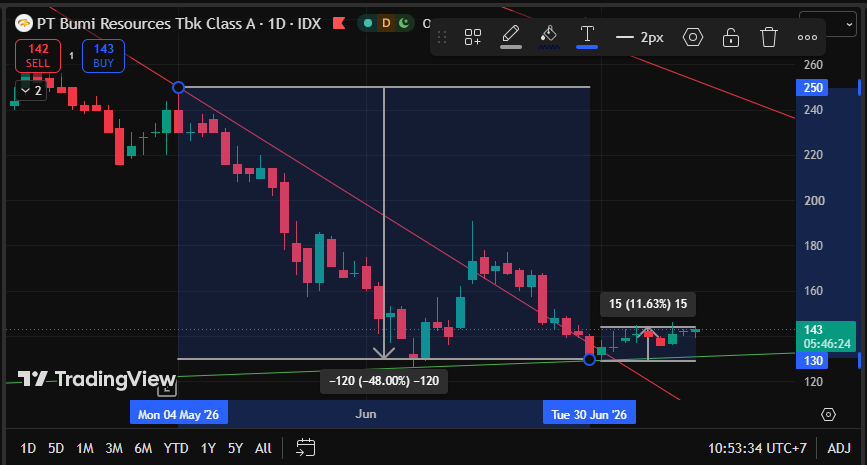Select the 1Y time range
Viewport: 867px width, 465px height.
point(208,448)
